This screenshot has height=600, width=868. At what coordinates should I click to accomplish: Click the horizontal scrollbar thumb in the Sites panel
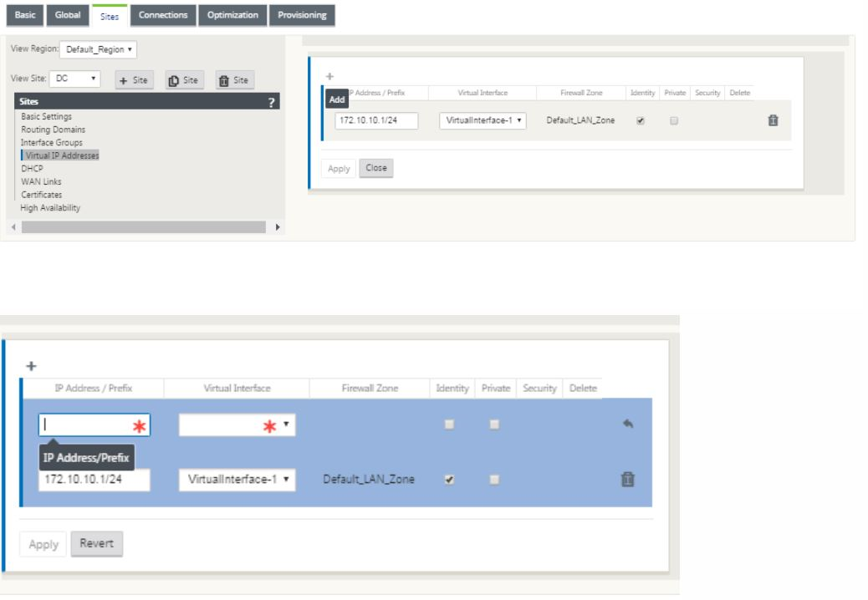pos(144,226)
